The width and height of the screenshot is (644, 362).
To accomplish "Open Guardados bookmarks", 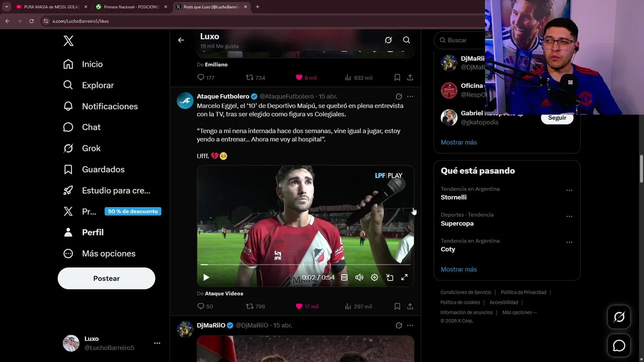I will point(94,169).
